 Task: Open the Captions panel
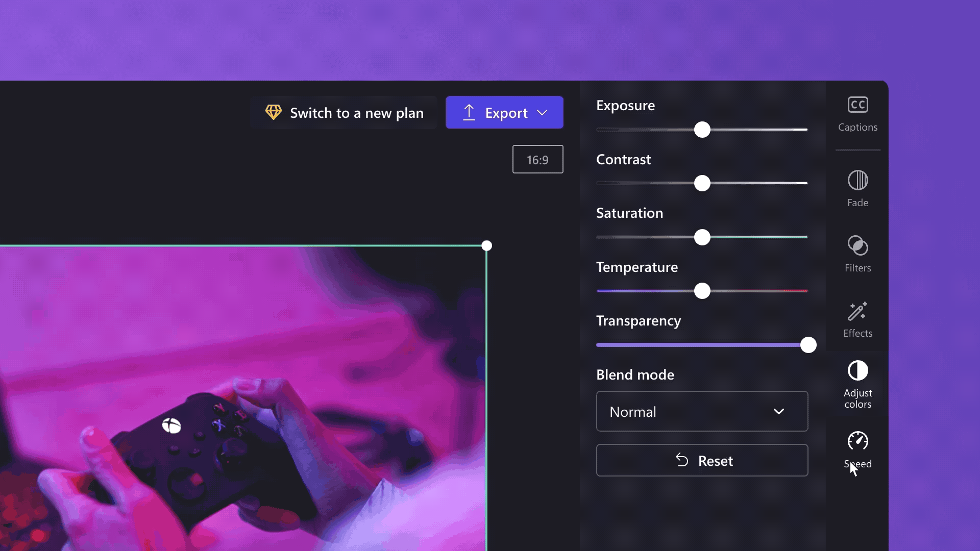857,113
